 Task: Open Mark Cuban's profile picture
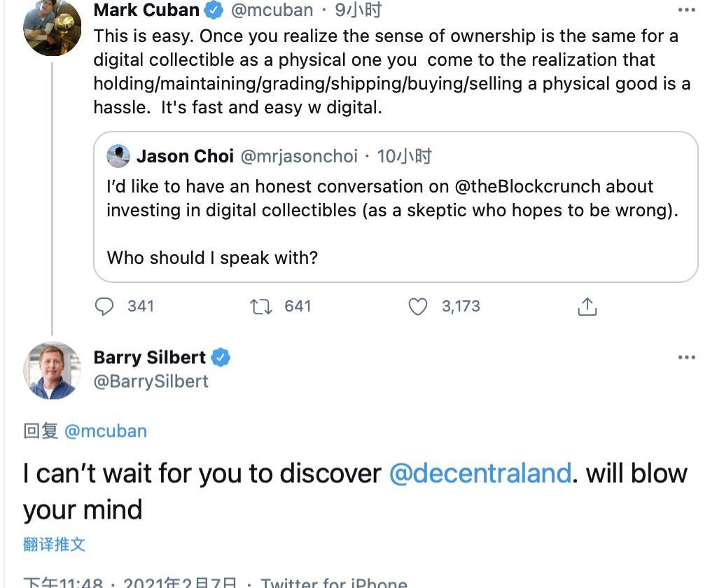(53, 27)
